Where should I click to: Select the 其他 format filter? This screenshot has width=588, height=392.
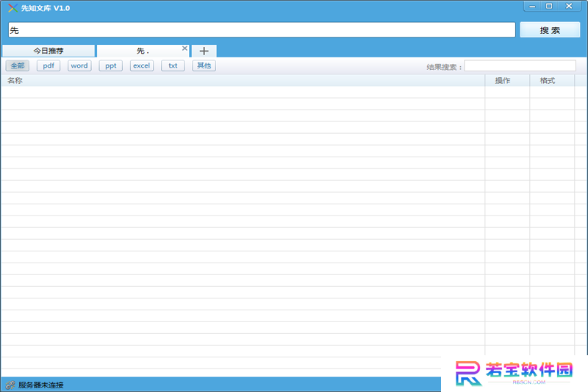click(204, 65)
